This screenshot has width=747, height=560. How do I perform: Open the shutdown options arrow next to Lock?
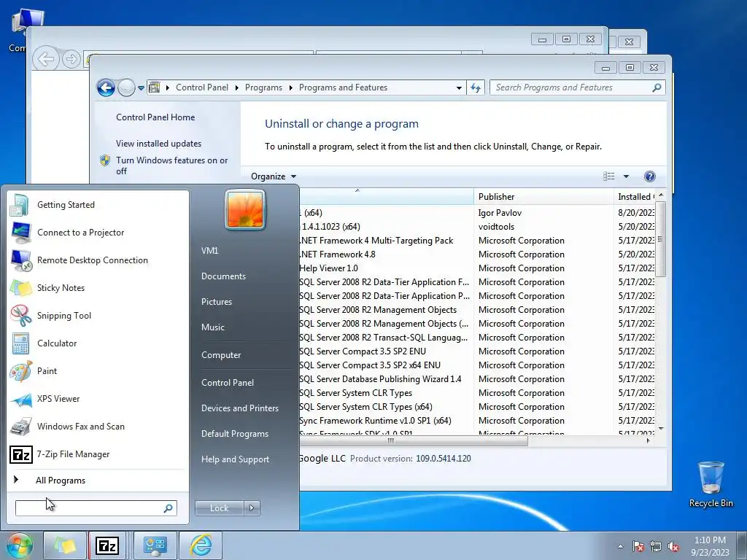click(x=252, y=508)
